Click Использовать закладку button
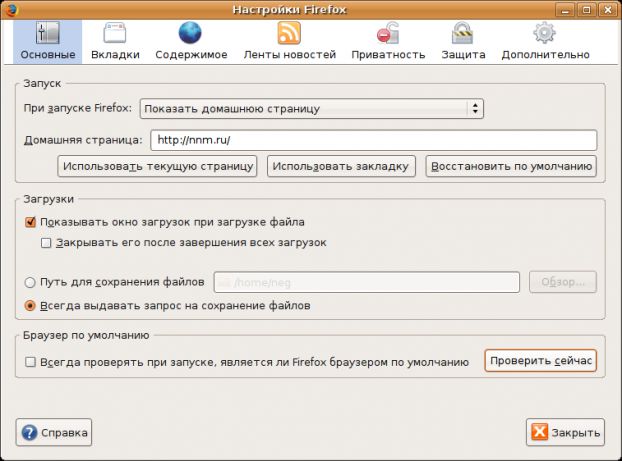 pyautogui.click(x=341, y=166)
